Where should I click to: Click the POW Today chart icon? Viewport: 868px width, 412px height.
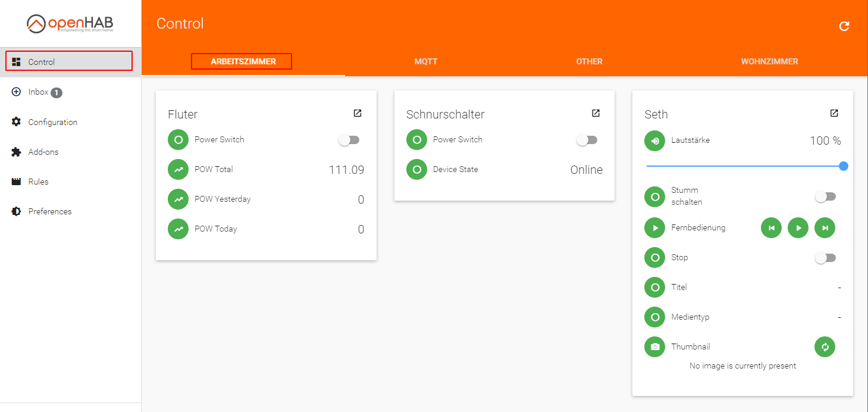point(178,229)
